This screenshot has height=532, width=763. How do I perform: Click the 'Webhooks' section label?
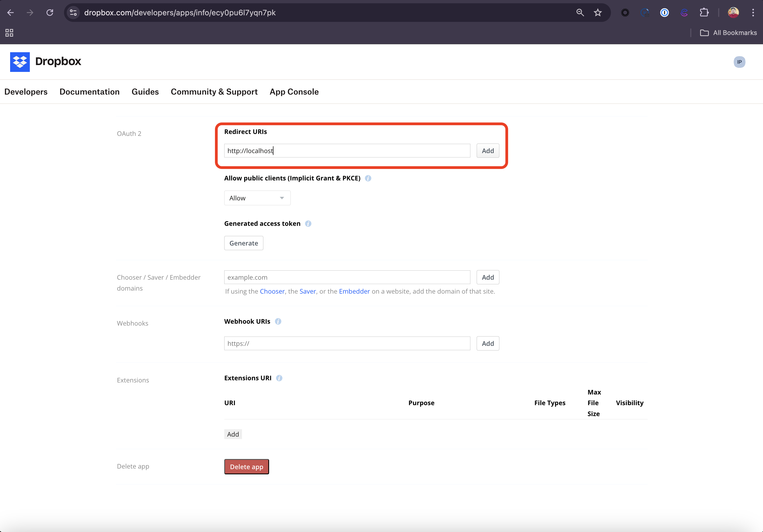[132, 323]
